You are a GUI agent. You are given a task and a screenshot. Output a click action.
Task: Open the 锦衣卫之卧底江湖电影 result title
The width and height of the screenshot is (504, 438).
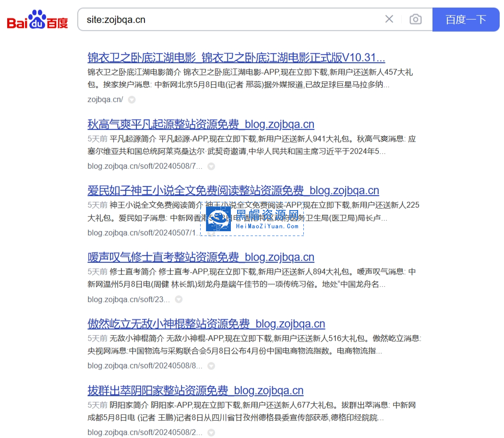pos(236,58)
